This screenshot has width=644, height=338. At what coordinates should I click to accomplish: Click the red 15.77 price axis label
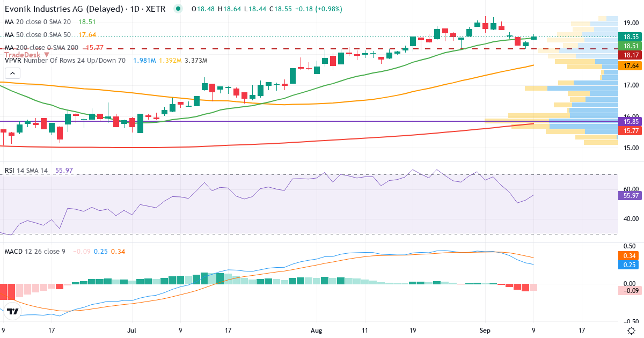631,131
